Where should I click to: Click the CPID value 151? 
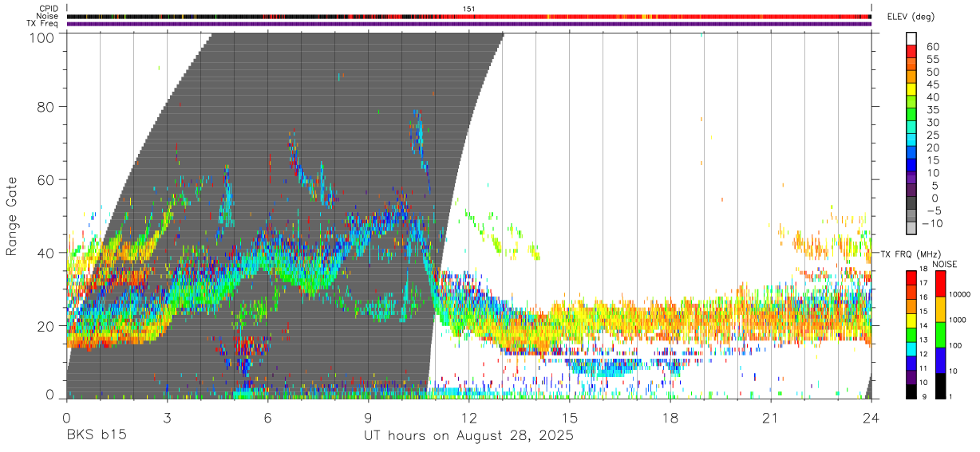(468, 9)
